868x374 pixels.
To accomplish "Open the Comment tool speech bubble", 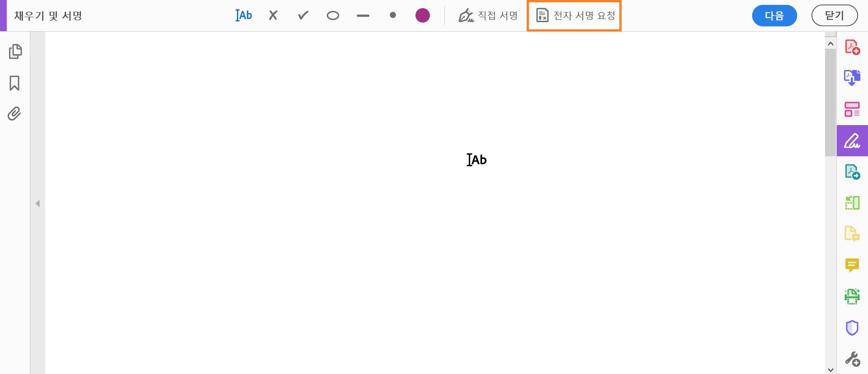I will tap(852, 265).
